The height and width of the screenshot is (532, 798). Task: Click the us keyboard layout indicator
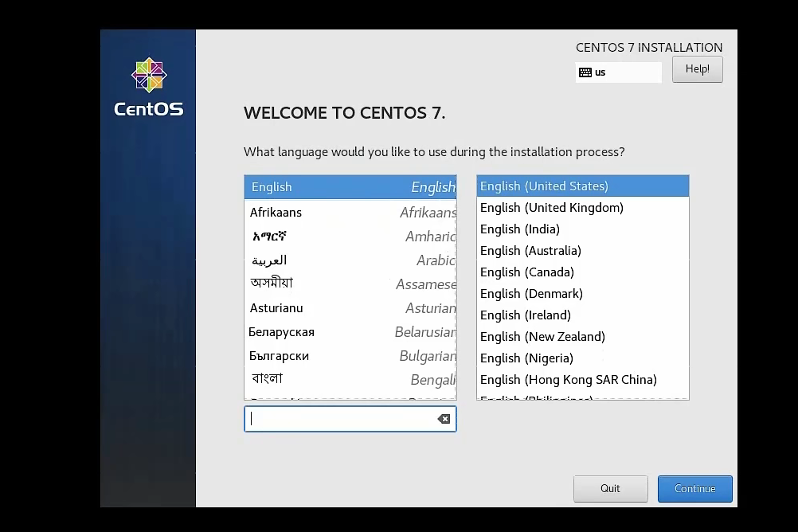pyautogui.click(x=618, y=72)
